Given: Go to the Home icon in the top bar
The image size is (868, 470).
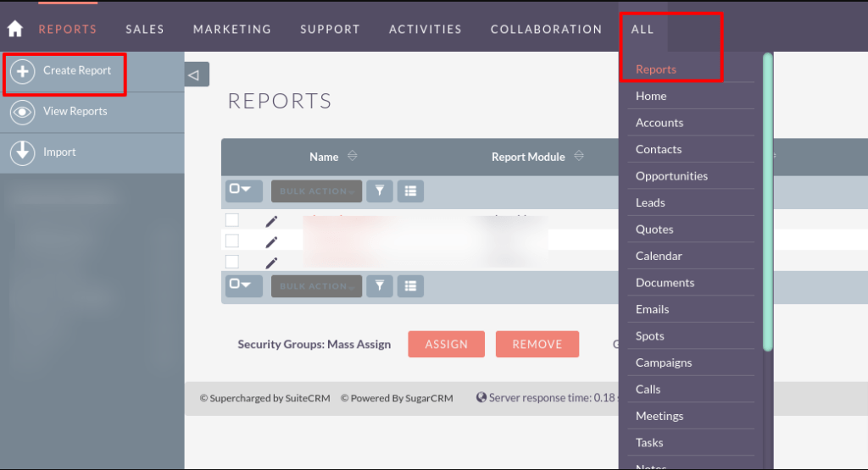Looking at the screenshot, I should pyautogui.click(x=15, y=29).
